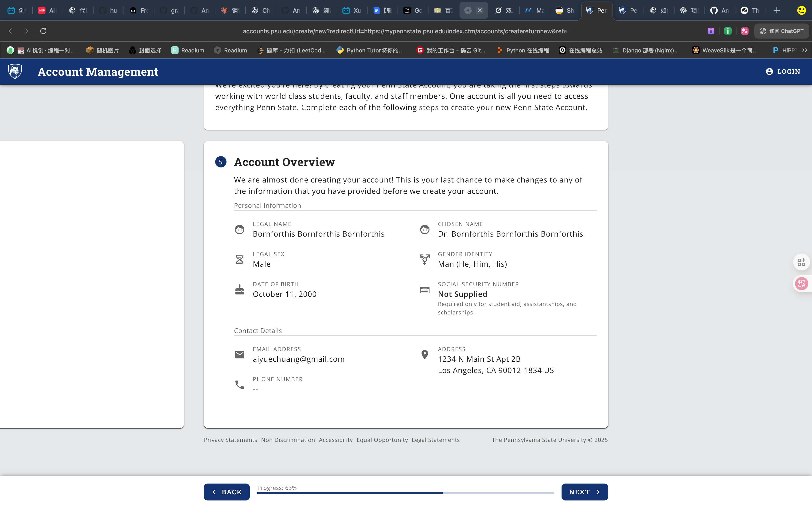The image size is (812, 508).
Task: Switch to the Go tab
Action: tap(413, 10)
